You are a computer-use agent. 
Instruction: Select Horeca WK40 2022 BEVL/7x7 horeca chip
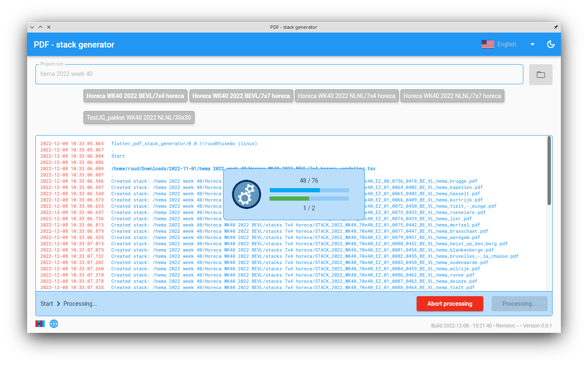coord(241,96)
